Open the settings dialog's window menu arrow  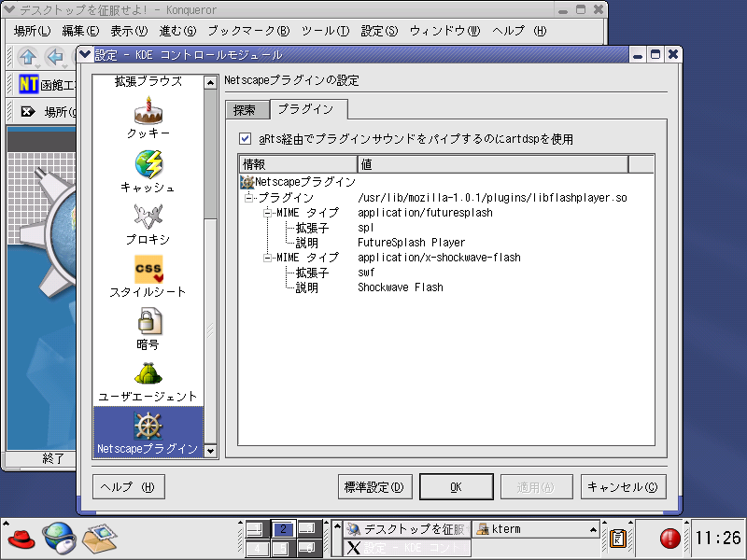coord(85,55)
